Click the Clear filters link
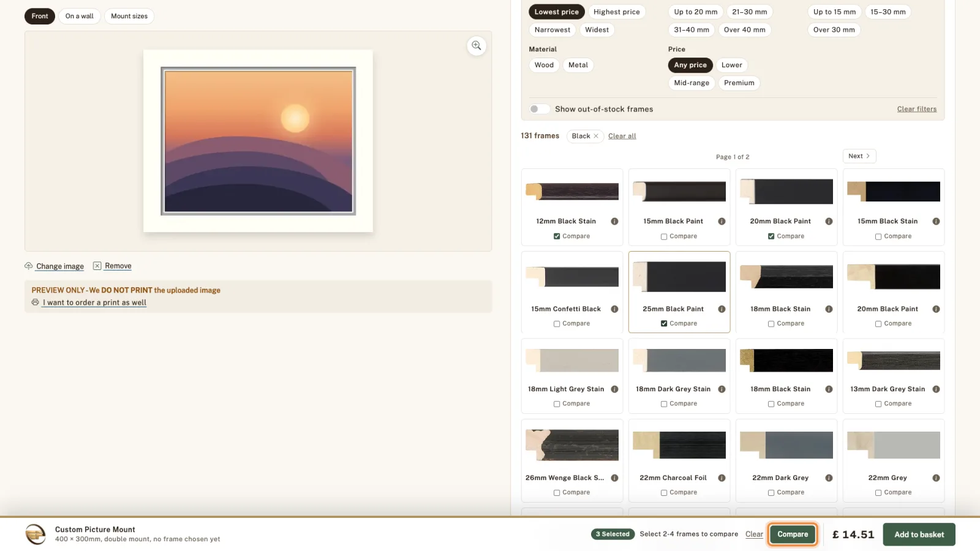 (916, 109)
